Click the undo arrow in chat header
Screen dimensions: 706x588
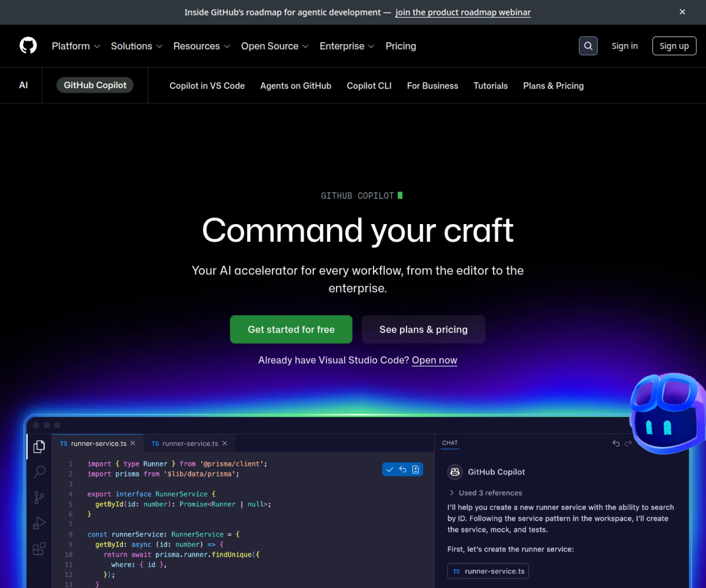pyautogui.click(x=616, y=443)
